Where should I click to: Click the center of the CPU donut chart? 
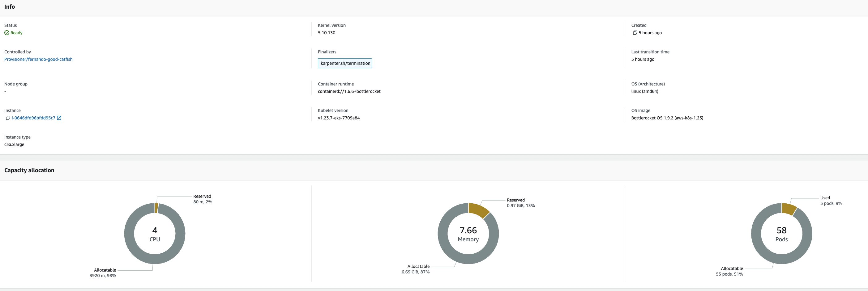pyautogui.click(x=155, y=234)
